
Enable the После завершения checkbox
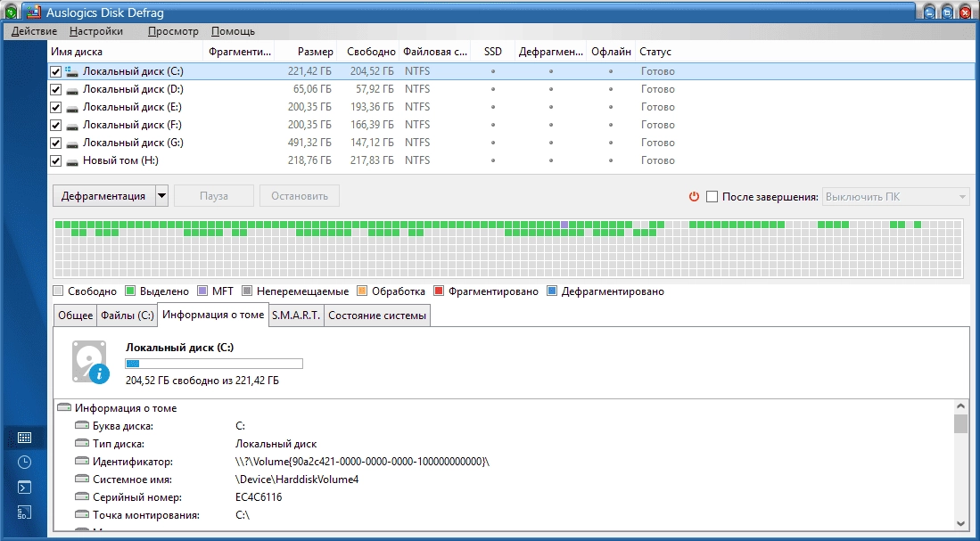point(712,196)
